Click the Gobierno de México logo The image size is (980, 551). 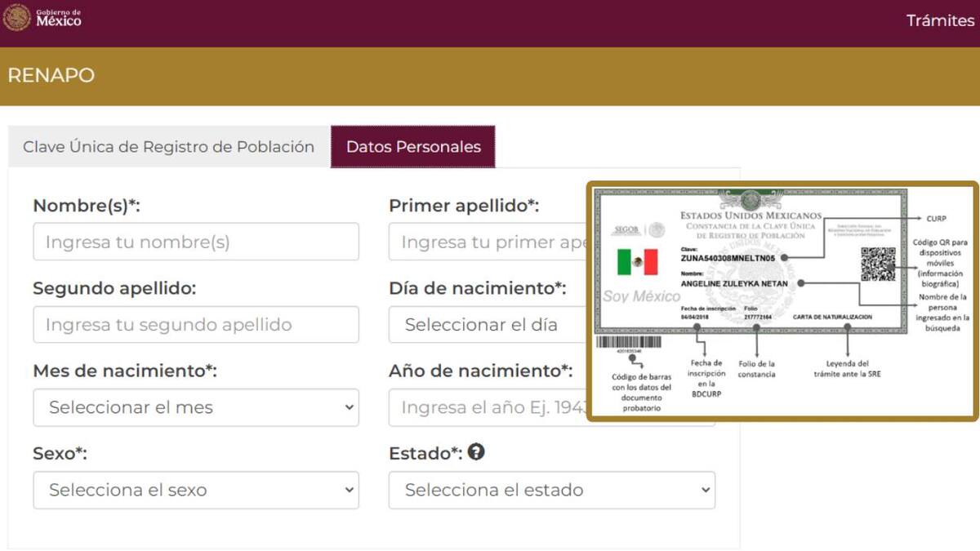(x=42, y=18)
